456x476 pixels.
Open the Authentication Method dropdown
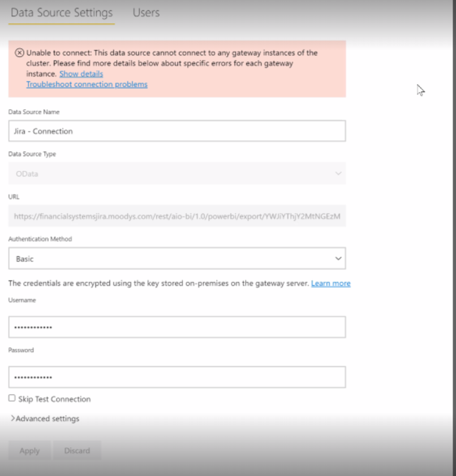pyautogui.click(x=177, y=258)
